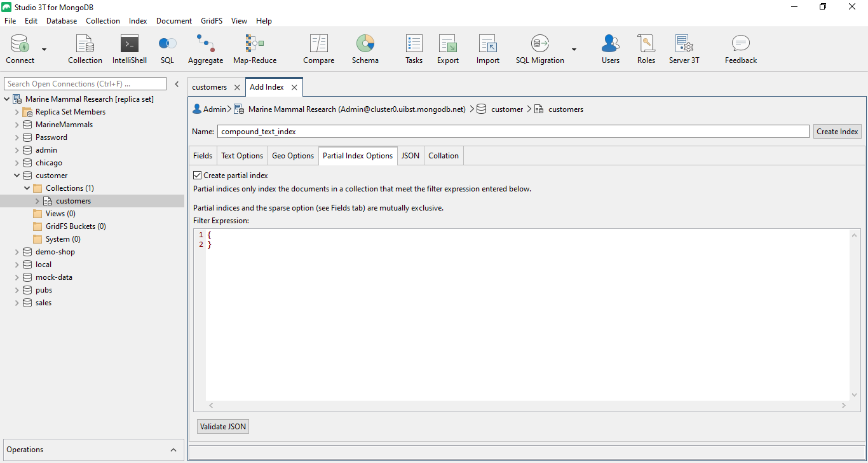The width and height of the screenshot is (868, 463).
Task: Collapse the Operations panel
Action: coord(173,450)
